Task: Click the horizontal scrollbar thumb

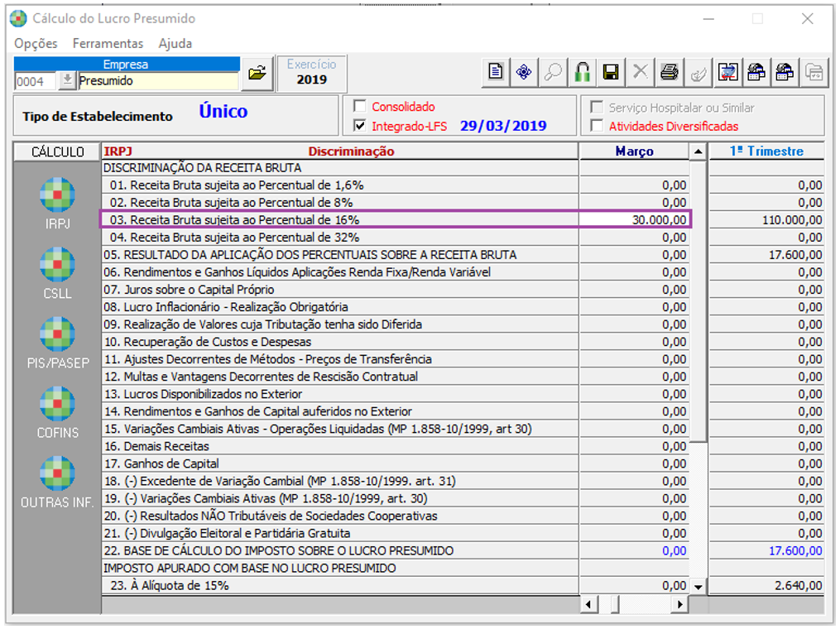Action: tap(614, 605)
